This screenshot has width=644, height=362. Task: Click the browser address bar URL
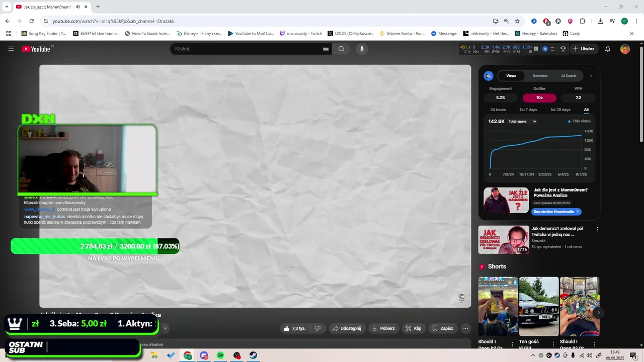[113, 21]
